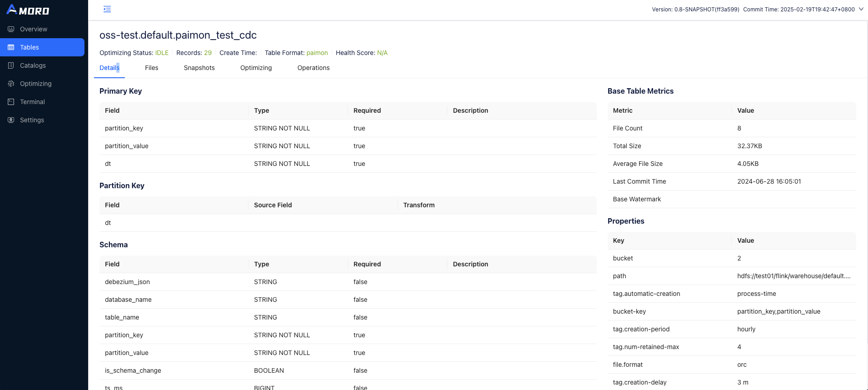This screenshot has width=868, height=390.
Task: Collapse the sidebar with the menu-fold icon
Action: pos(107,9)
